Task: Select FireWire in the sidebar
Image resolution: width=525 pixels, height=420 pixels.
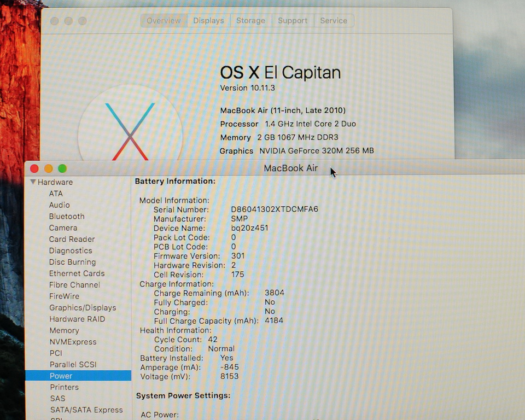Action: point(65,296)
